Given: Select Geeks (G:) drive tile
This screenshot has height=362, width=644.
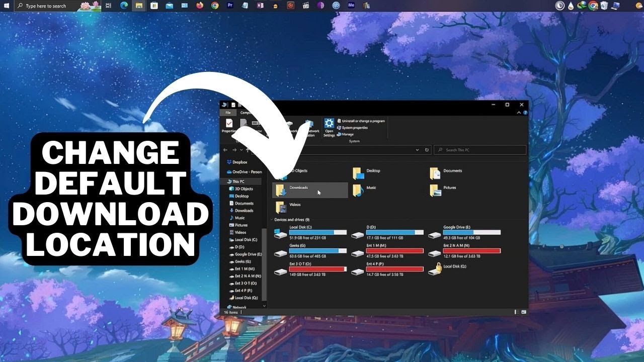Looking at the screenshot, I should coord(311,251).
